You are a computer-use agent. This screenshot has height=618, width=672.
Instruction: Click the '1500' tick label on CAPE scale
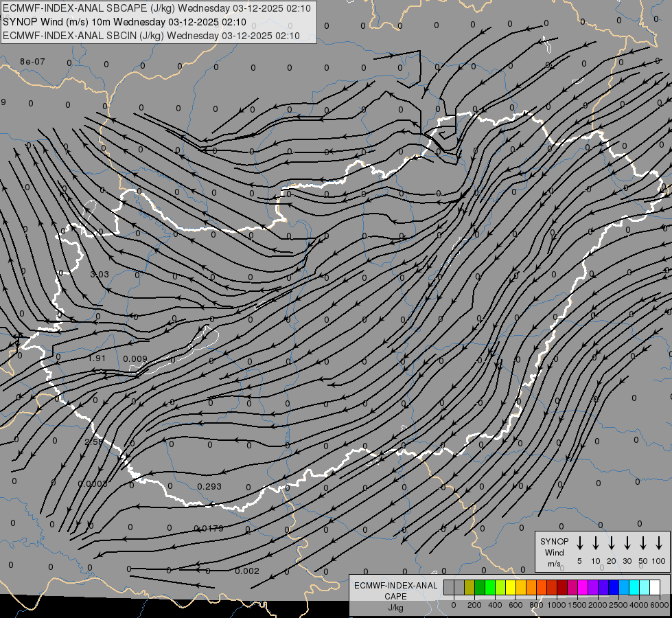[577, 605]
